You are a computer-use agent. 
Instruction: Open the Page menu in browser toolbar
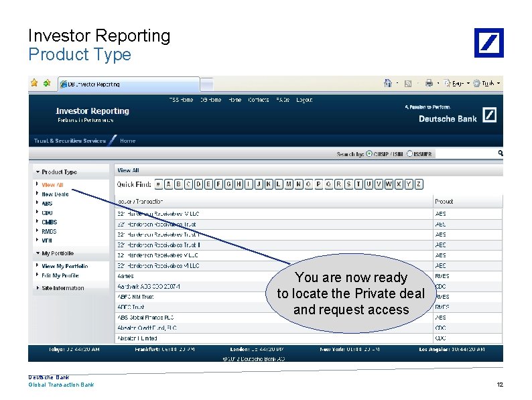(x=457, y=83)
